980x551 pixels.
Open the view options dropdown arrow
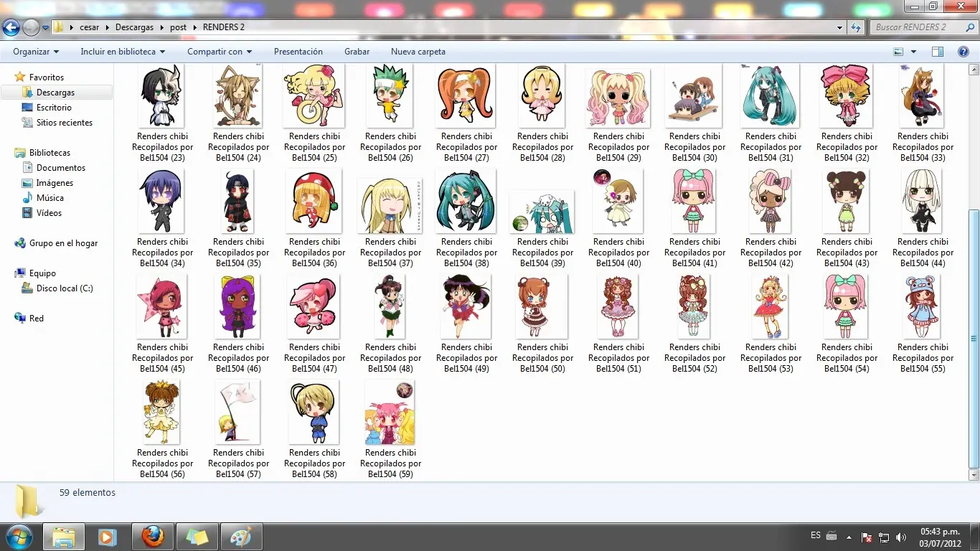pyautogui.click(x=913, y=52)
